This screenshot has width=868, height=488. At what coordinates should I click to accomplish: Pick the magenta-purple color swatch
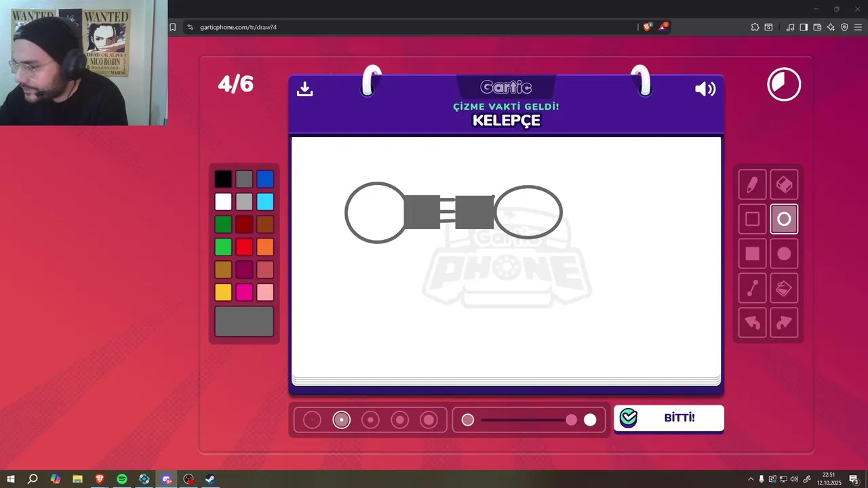click(x=244, y=270)
